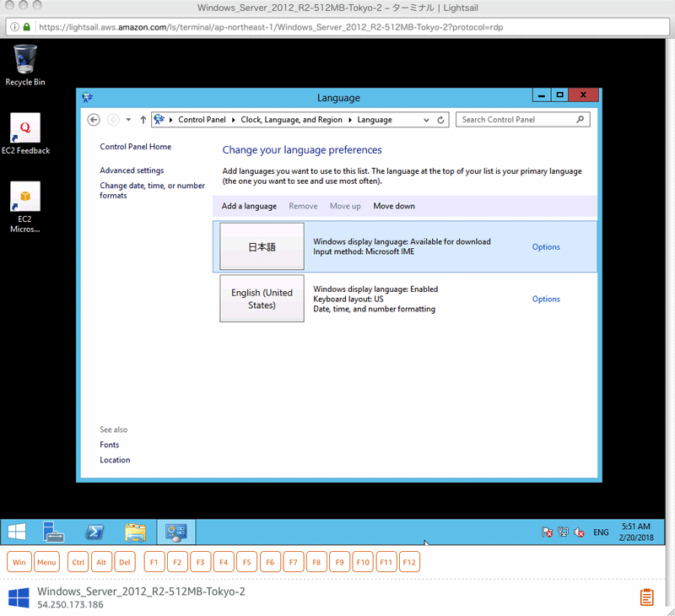
Task: Focus the Search Control Panel field
Action: point(522,120)
